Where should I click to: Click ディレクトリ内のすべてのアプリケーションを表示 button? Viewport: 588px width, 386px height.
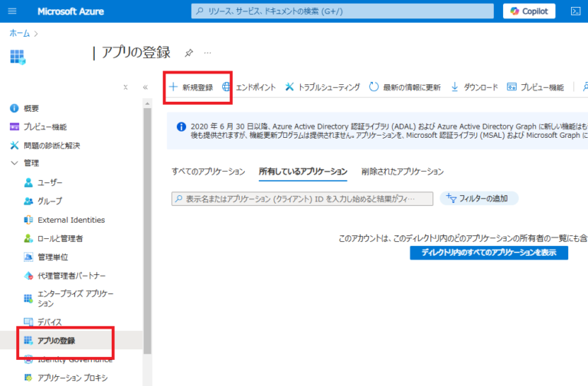[488, 253]
